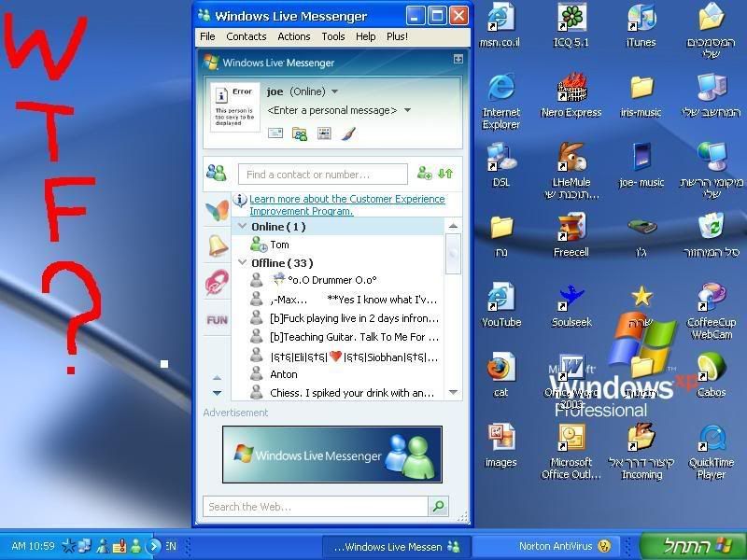This screenshot has width=747, height=560.
Task: Click the Hebrew Start button
Action: [692, 546]
